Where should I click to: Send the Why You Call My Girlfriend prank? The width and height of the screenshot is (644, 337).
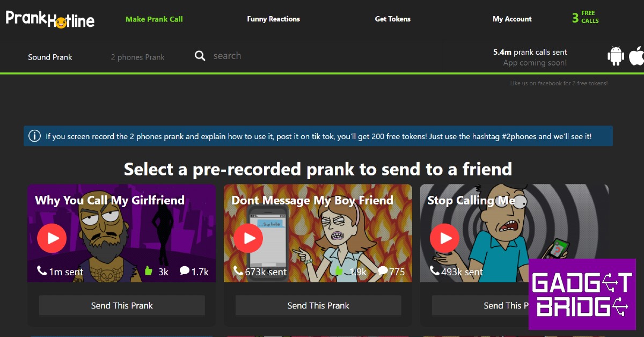click(x=122, y=305)
